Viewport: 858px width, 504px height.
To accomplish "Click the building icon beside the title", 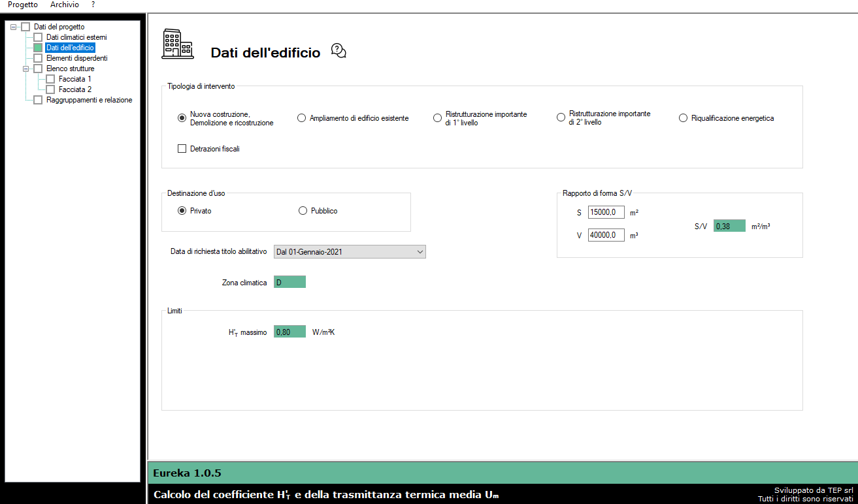I will pyautogui.click(x=178, y=44).
